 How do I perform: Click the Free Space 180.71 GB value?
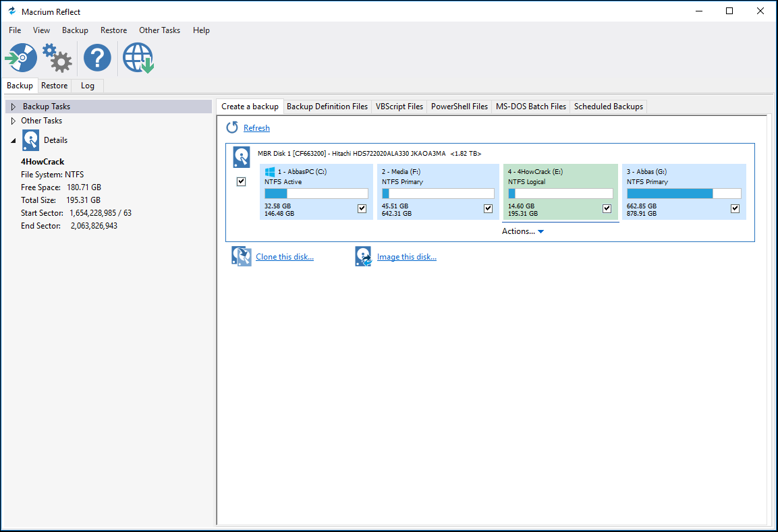pyautogui.click(x=84, y=187)
